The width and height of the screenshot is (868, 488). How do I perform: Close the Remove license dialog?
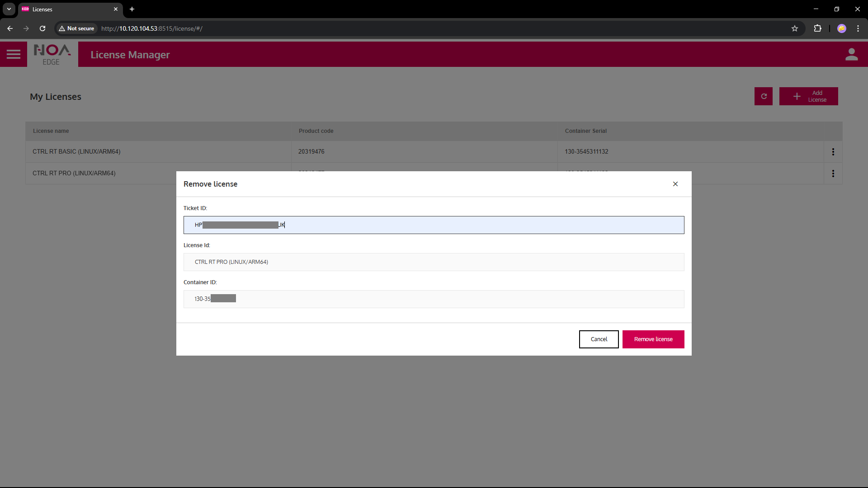675,184
